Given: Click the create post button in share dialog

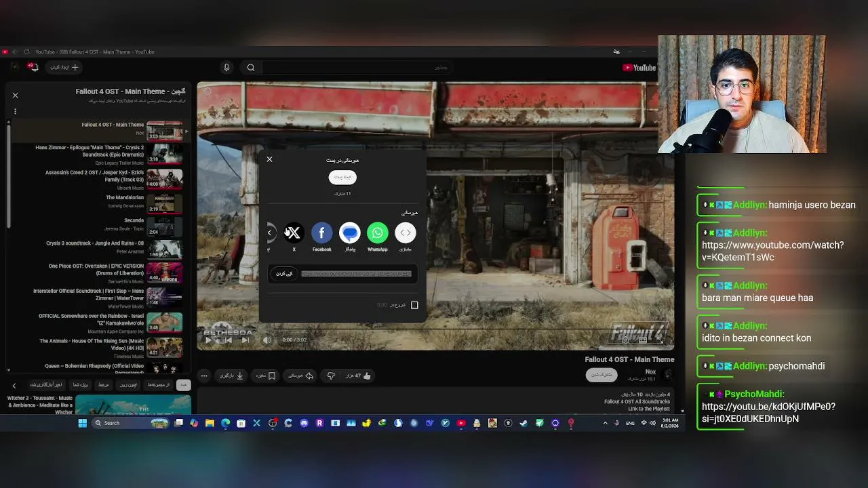Looking at the screenshot, I should (x=342, y=177).
